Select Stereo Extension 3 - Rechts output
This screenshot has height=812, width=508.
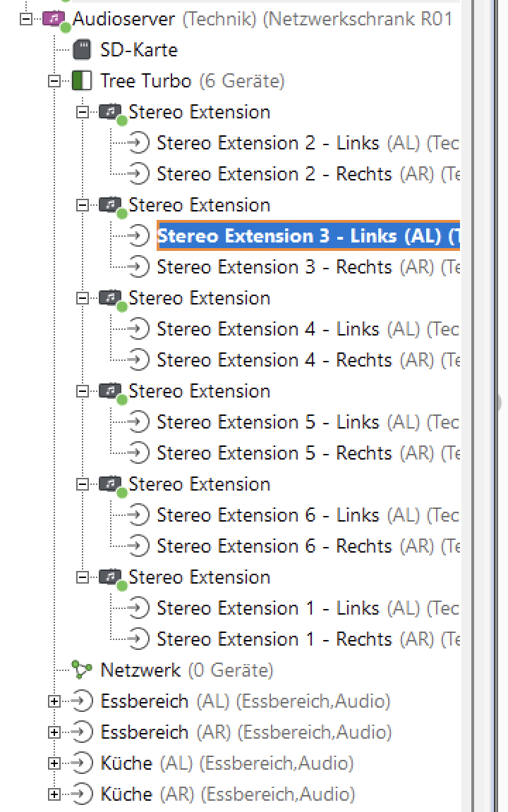tap(274, 267)
